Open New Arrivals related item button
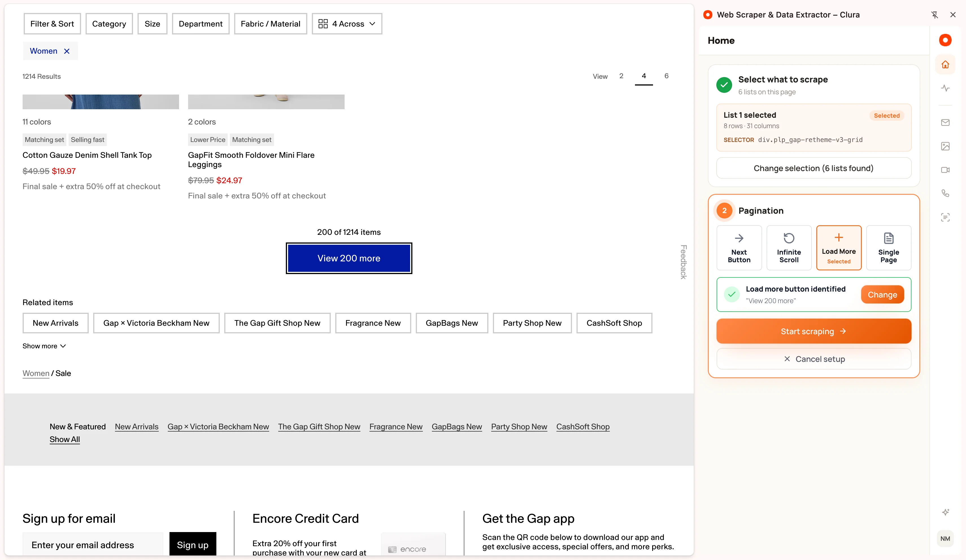This screenshot has width=966, height=560. (x=55, y=323)
